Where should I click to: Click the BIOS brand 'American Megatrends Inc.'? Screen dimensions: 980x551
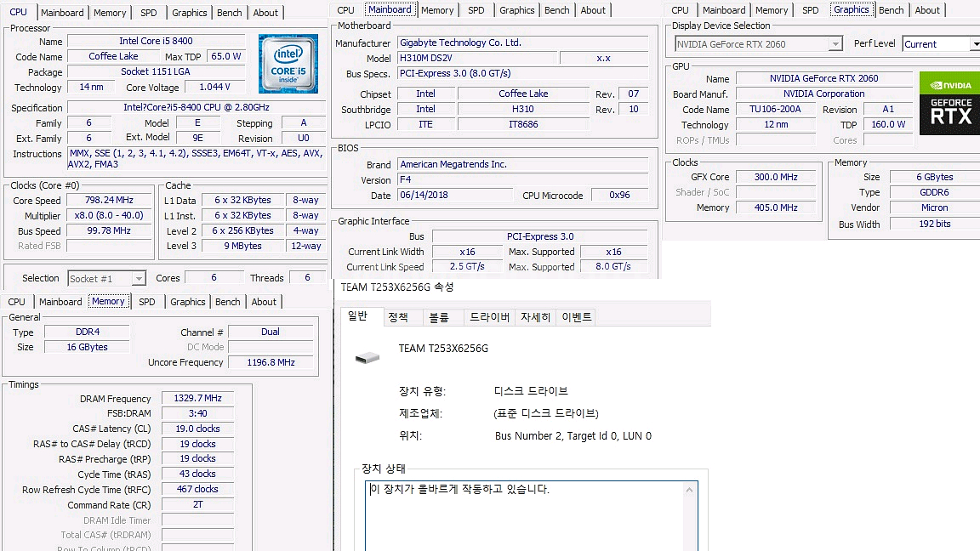[523, 164]
